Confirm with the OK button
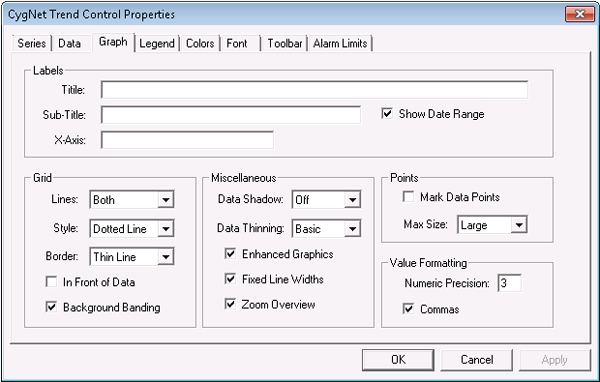 (x=398, y=360)
